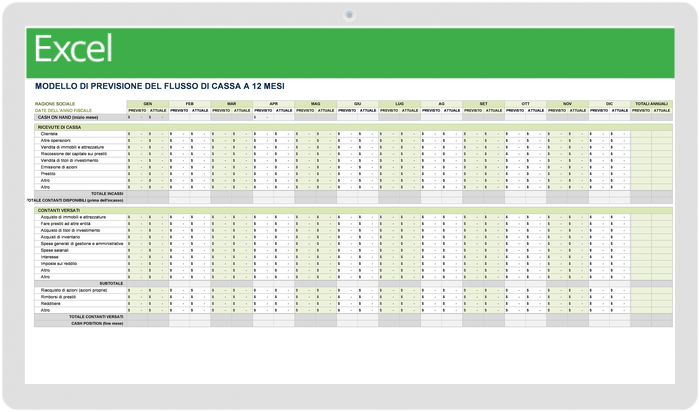
Task: Select the 'Acquisto di titoli di investimento' row
Action: click(x=71, y=230)
